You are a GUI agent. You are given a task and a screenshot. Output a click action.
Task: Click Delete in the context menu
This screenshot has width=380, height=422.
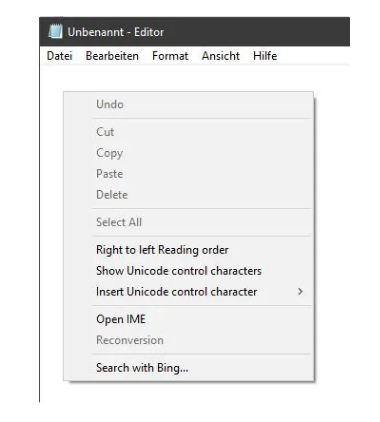pyautogui.click(x=188, y=195)
